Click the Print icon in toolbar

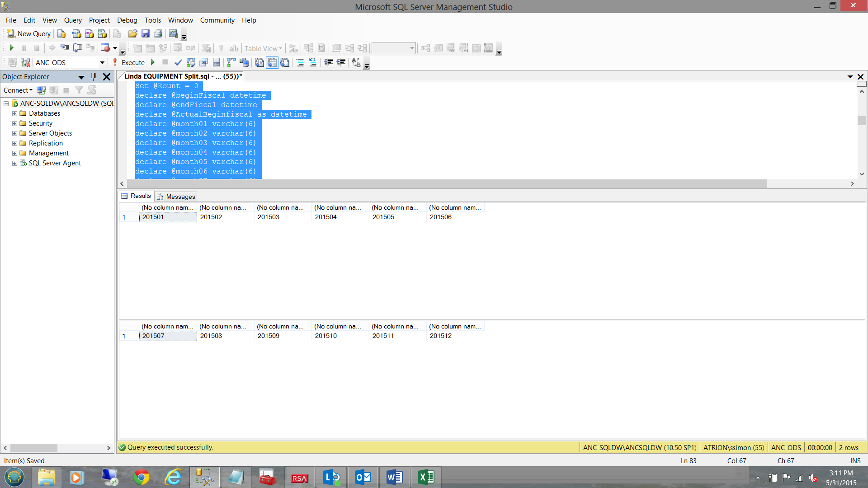158,34
